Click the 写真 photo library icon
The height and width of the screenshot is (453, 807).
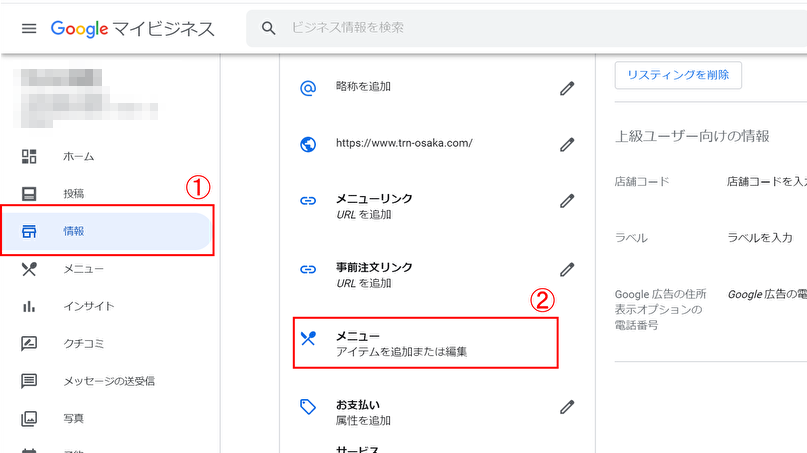(x=29, y=419)
